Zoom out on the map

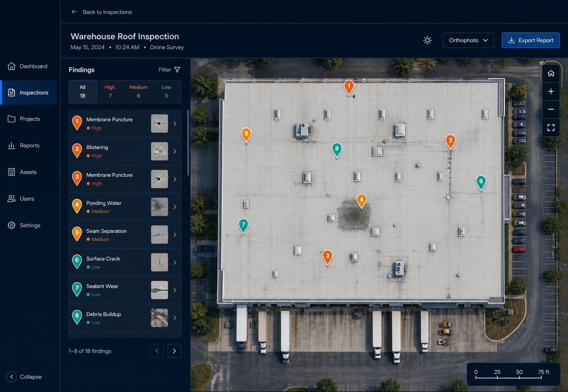(x=551, y=109)
